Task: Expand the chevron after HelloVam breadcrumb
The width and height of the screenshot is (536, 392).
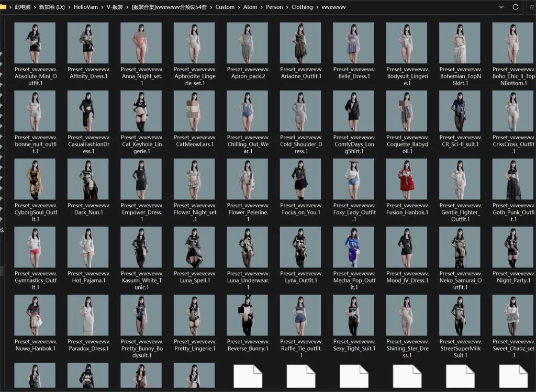Action: 101,7
